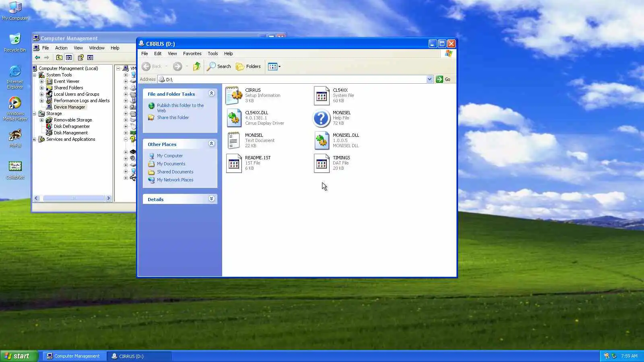This screenshot has height=362, width=644.
Task: Open the Help menu in CIRRUS (D:) window
Action: (x=228, y=53)
